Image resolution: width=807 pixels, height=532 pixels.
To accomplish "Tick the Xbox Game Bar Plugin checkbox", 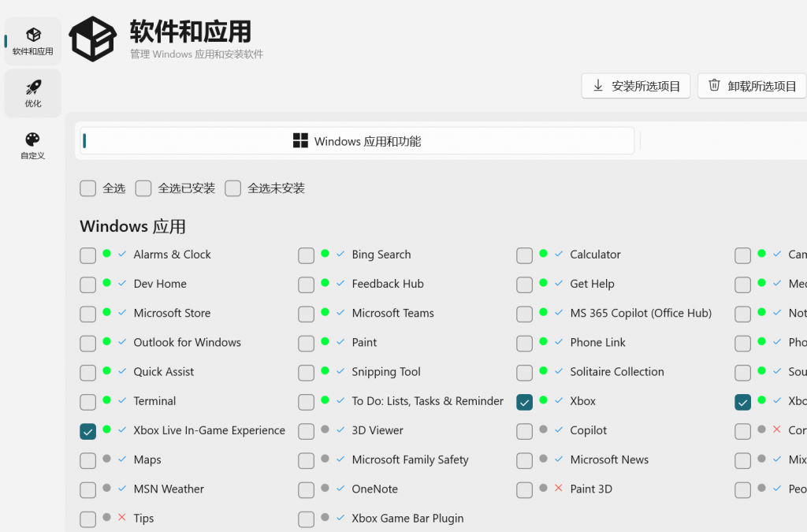I will pos(307,519).
